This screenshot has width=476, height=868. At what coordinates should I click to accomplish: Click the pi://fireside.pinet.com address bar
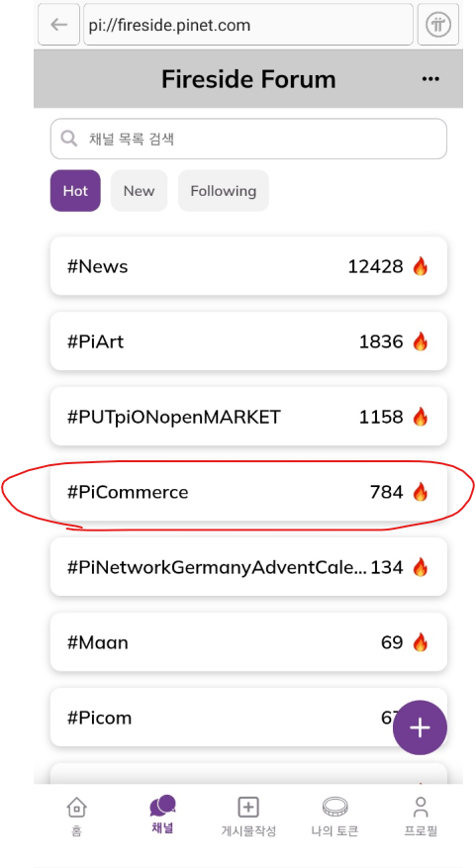(248, 25)
